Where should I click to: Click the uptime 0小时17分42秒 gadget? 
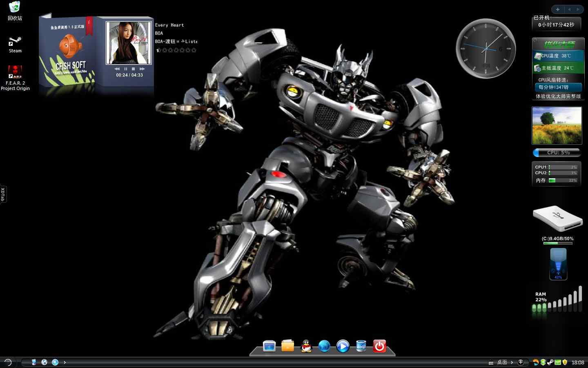pos(556,25)
